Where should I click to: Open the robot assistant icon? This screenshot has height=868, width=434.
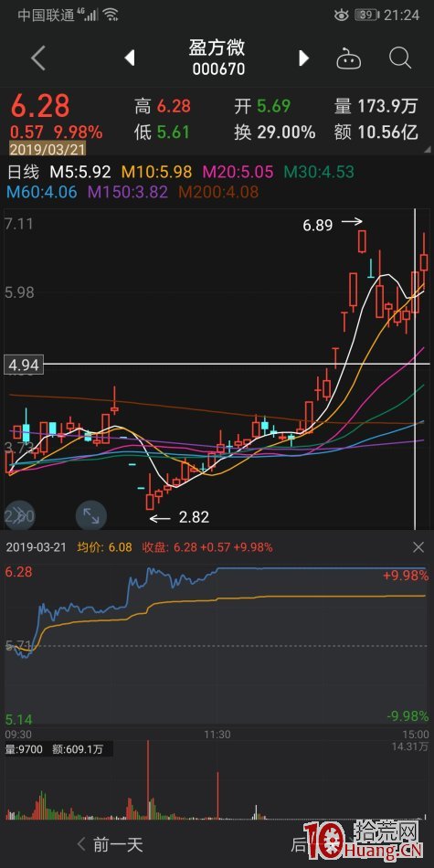pos(349,58)
